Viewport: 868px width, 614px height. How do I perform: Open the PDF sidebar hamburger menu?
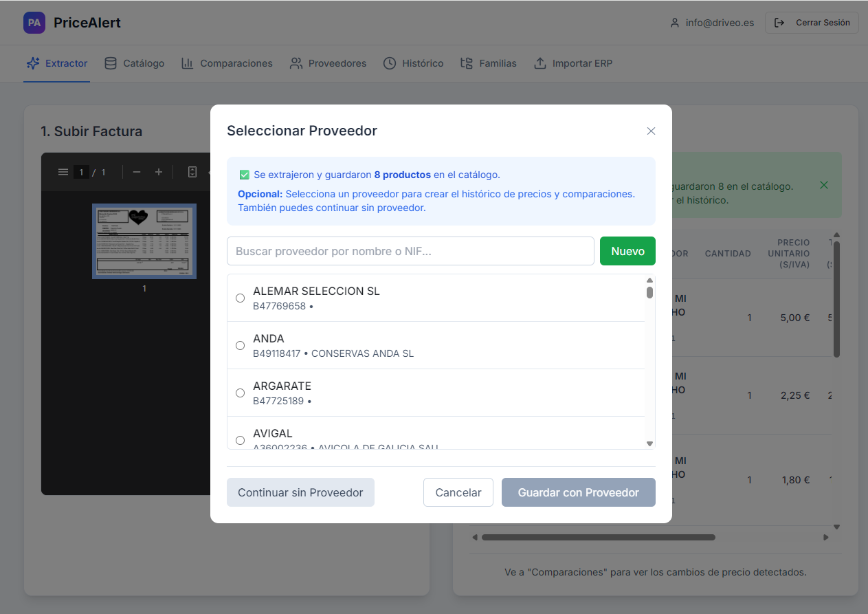(x=63, y=172)
